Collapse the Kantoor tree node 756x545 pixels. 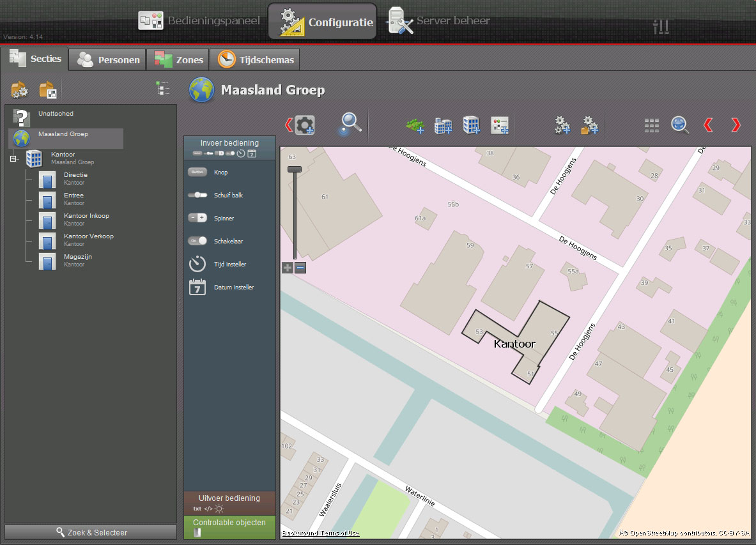pos(13,158)
